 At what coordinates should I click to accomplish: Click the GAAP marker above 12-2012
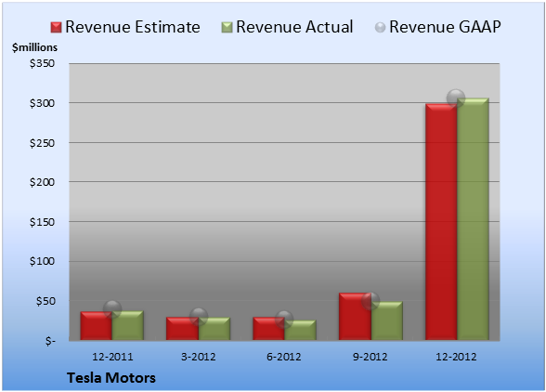(x=456, y=98)
